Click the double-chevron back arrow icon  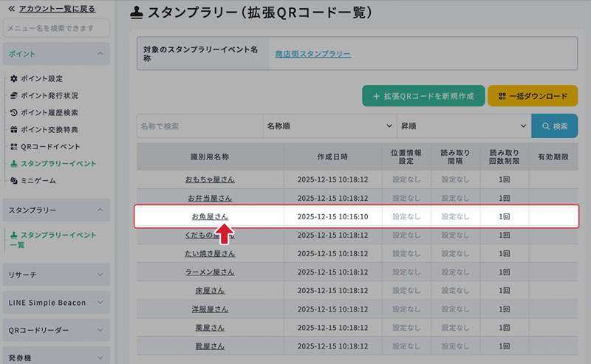11,8
